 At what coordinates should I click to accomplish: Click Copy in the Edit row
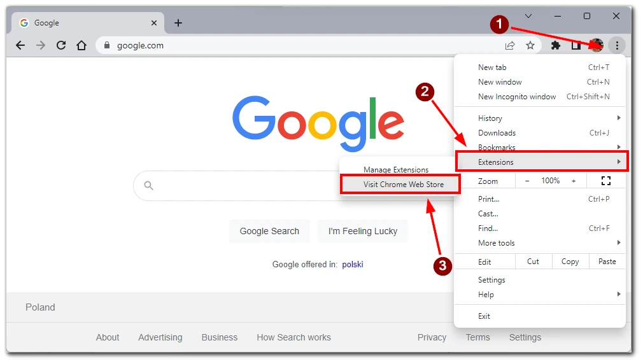click(x=570, y=262)
